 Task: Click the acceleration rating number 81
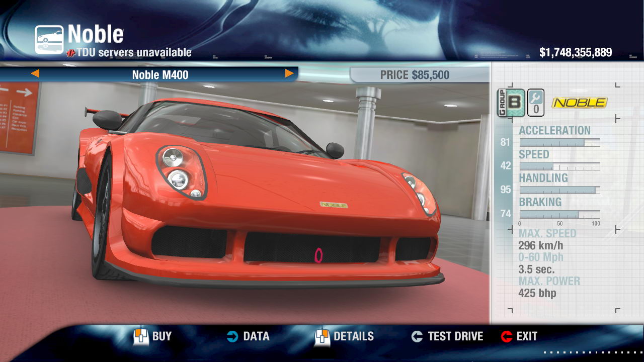click(x=506, y=142)
